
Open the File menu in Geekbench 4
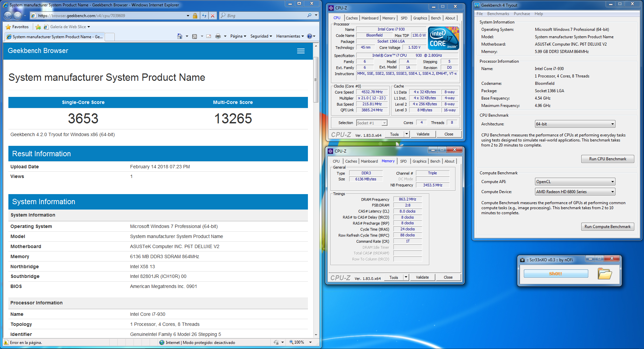click(480, 14)
